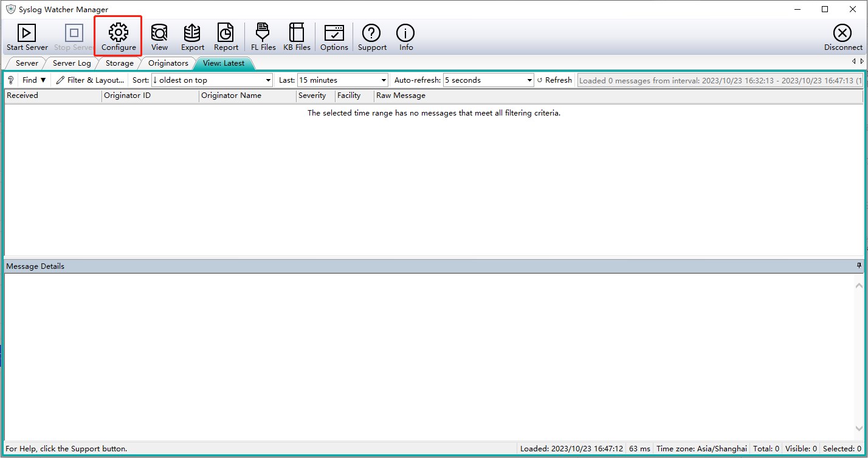Click the Severity column header
Image resolution: width=868 pixels, height=458 pixels.
tap(315, 95)
